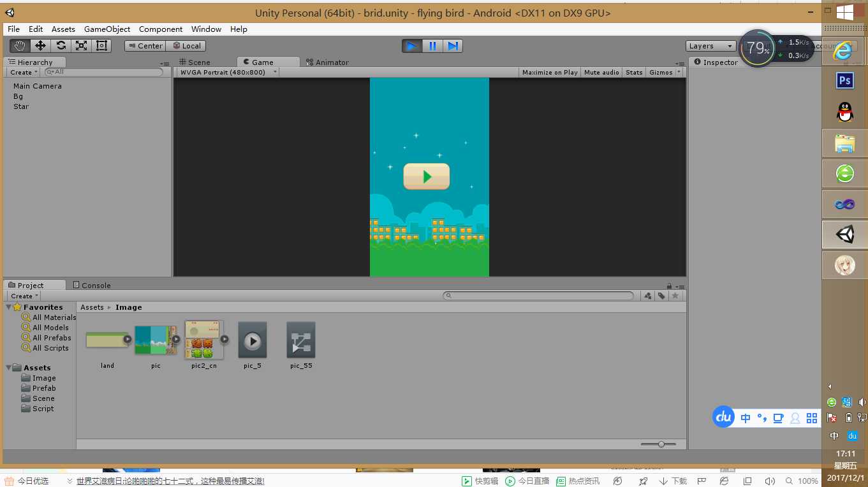Open Gizmos dropdown arrow
This screenshot has width=868, height=487.
(679, 72)
